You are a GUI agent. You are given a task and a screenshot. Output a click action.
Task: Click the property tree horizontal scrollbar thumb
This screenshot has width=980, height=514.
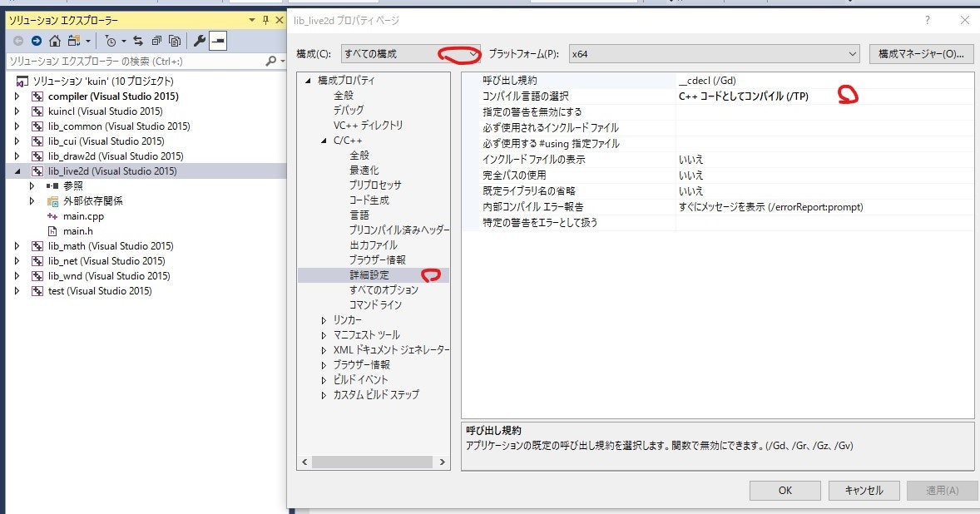pyautogui.click(x=373, y=462)
